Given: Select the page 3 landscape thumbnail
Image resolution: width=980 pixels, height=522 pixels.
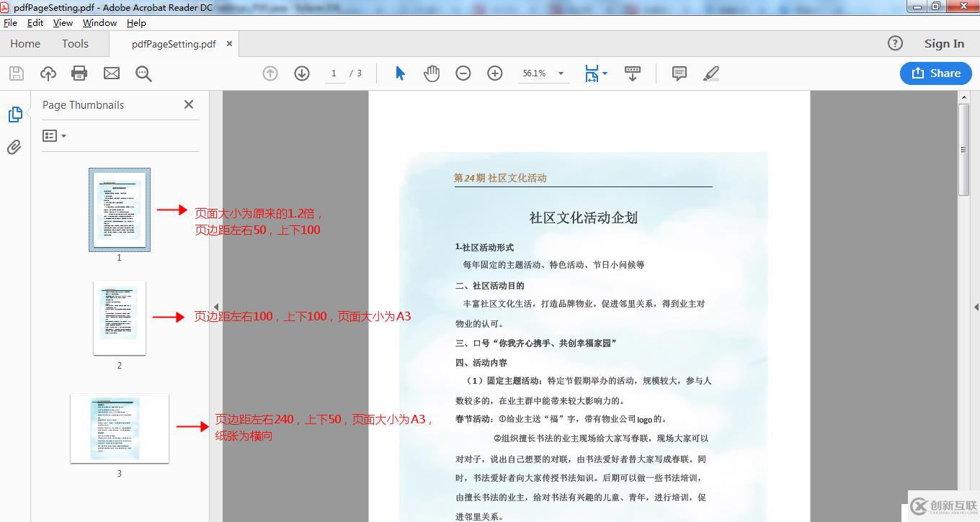Looking at the screenshot, I should [120, 428].
